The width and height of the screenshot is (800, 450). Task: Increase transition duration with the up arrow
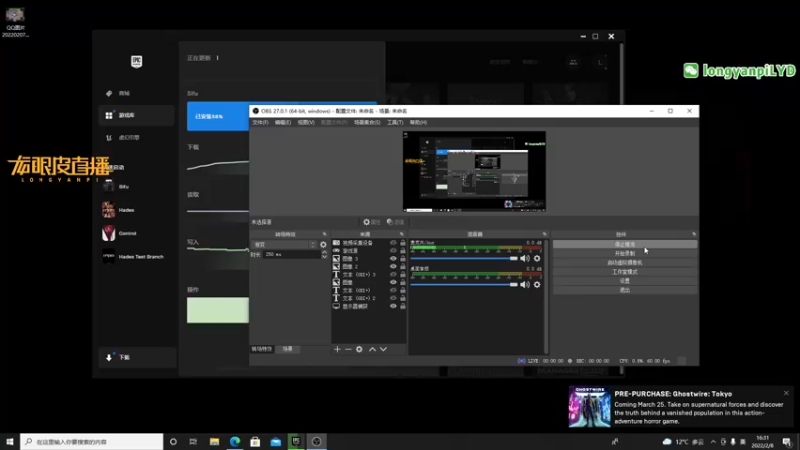pos(324,252)
